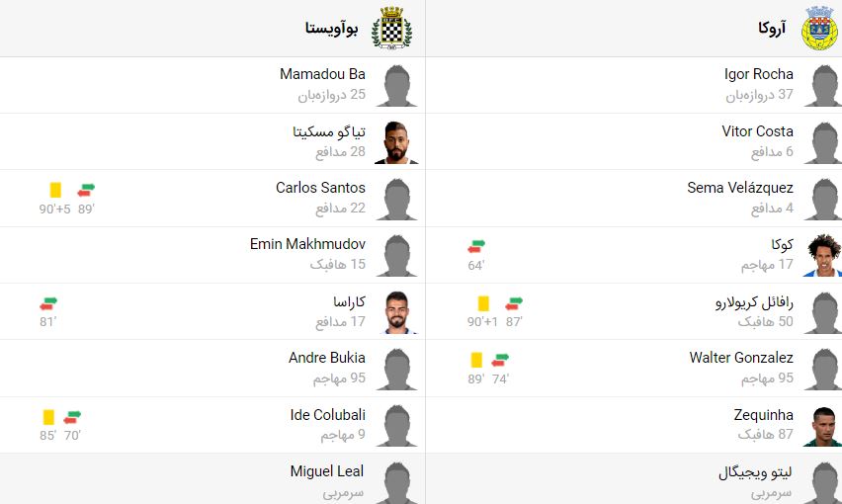
Task: Click Carlos Santos's yellow card icon
Action: (x=56, y=189)
